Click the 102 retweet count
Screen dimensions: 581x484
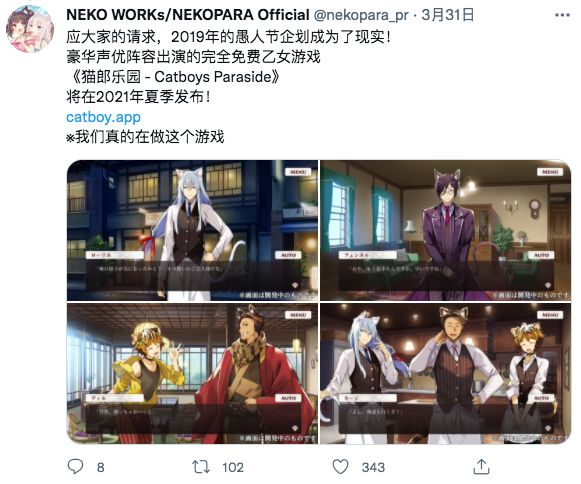tap(233, 467)
